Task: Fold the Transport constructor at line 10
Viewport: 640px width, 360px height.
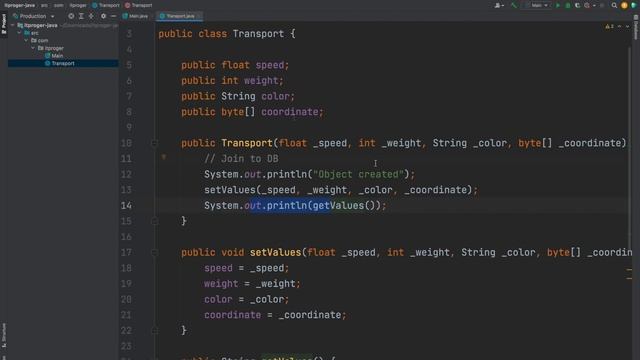Action: coord(154,143)
